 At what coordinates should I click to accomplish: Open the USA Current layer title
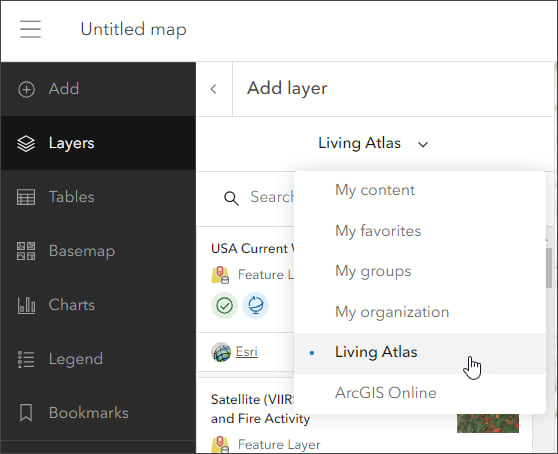tap(252, 248)
